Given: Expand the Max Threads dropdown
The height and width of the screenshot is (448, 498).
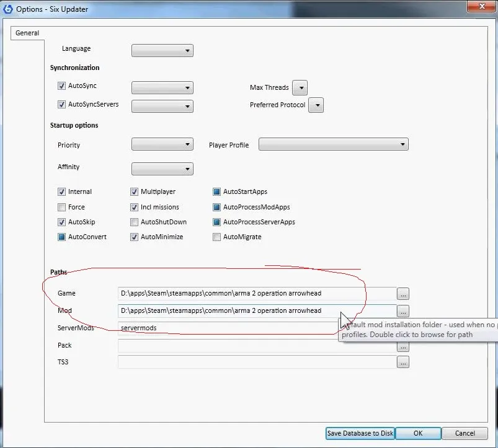Looking at the screenshot, I should [x=300, y=88].
